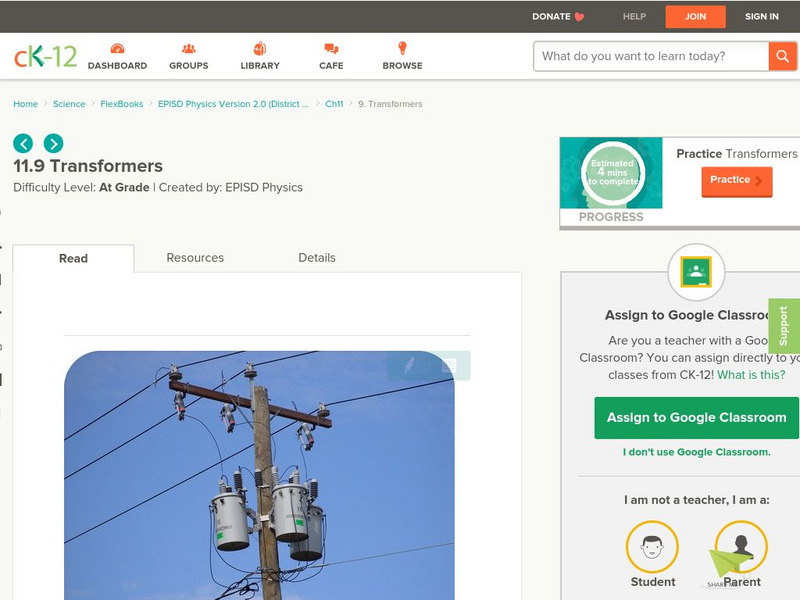
Task: Click the transformer pole photo
Action: point(259,476)
